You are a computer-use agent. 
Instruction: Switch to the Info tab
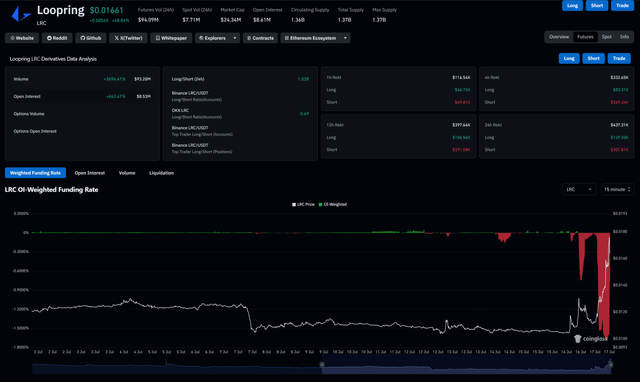pos(624,37)
